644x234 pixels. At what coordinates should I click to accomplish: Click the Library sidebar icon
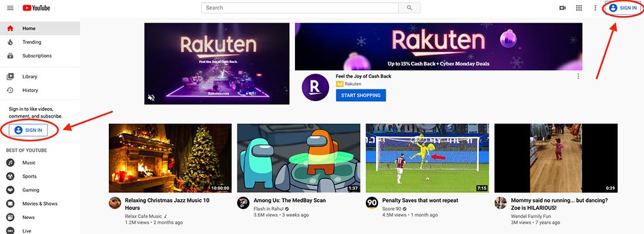click(10, 76)
